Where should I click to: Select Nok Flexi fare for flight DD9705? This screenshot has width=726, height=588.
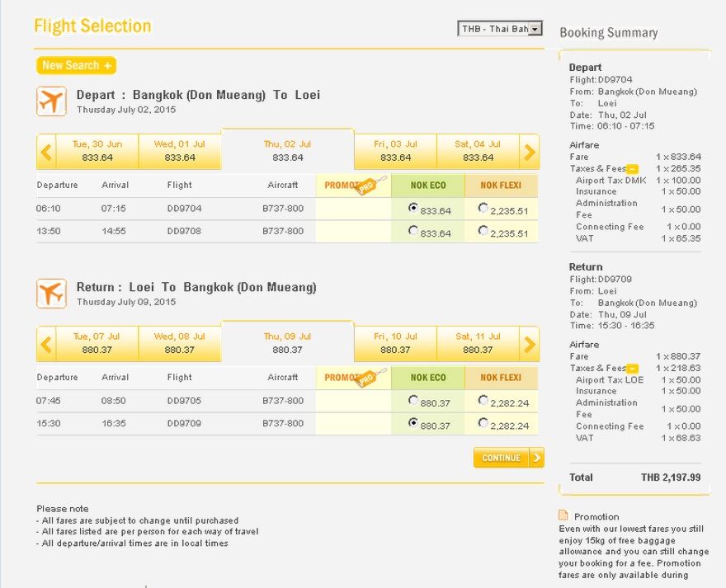coord(483,400)
